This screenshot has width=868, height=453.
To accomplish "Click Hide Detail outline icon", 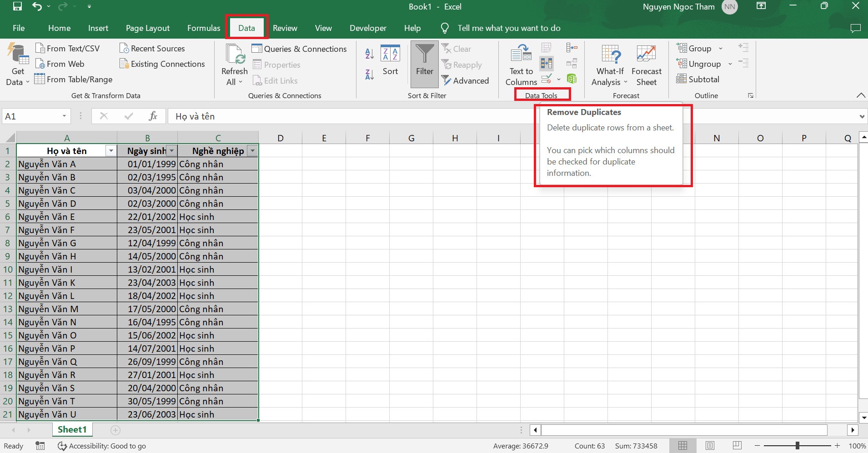I will click(x=743, y=63).
